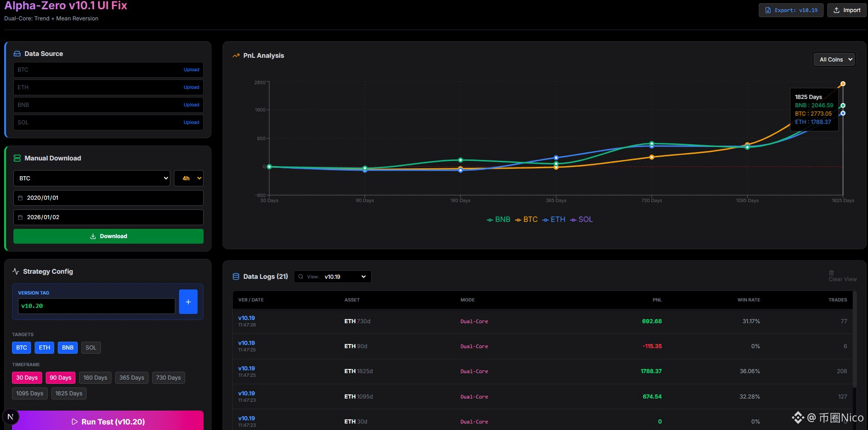Screen dimensions: 868x430
Task: Click the orange BTC point at 1825 Days
Action: [x=843, y=84]
